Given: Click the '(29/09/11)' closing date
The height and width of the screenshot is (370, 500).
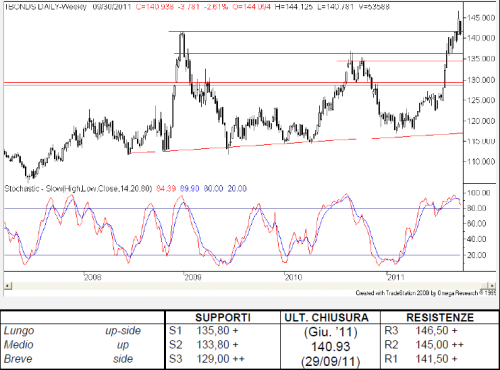Looking at the screenshot, I should (330, 361).
